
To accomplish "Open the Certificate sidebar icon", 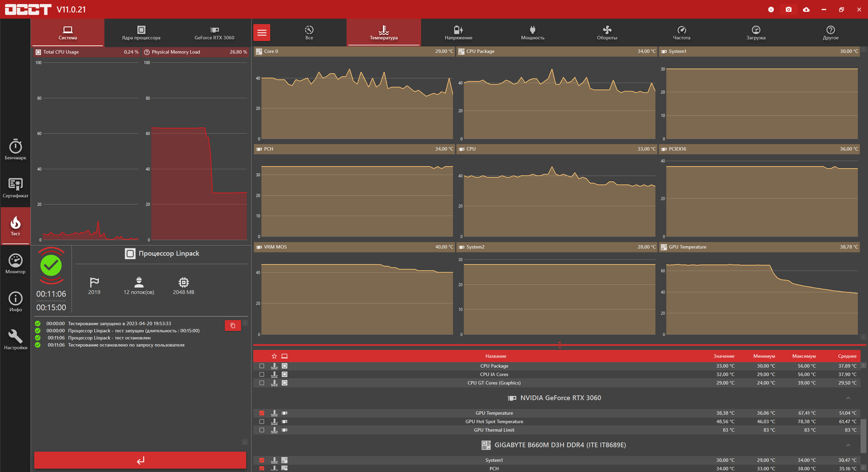I will [x=15, y=187].
